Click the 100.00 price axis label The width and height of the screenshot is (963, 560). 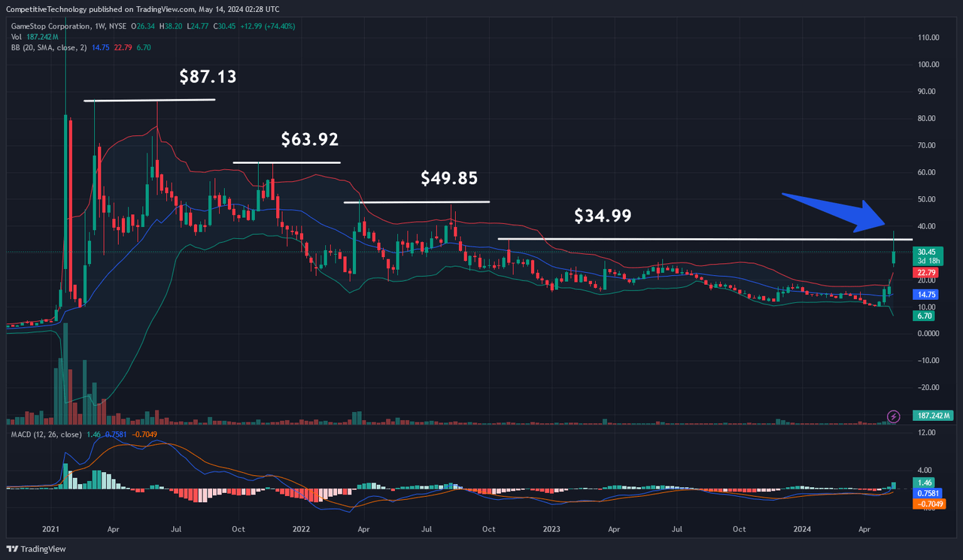click(x=928, y=64)
